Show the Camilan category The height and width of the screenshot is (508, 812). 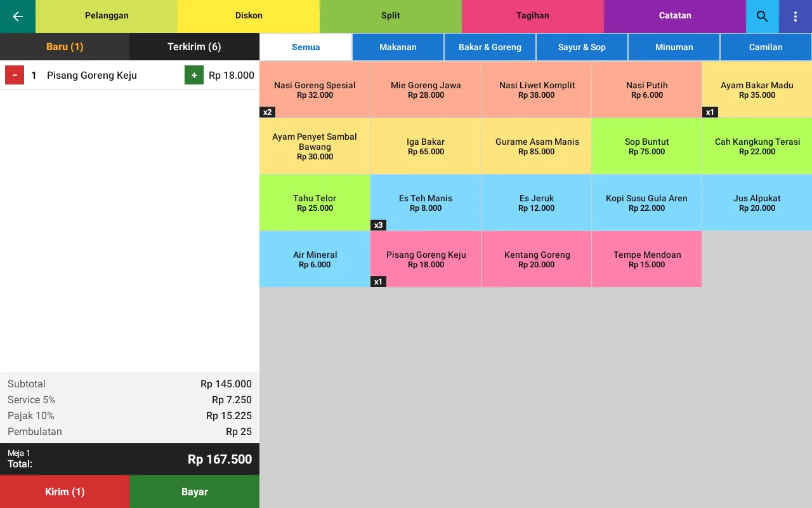766,47
